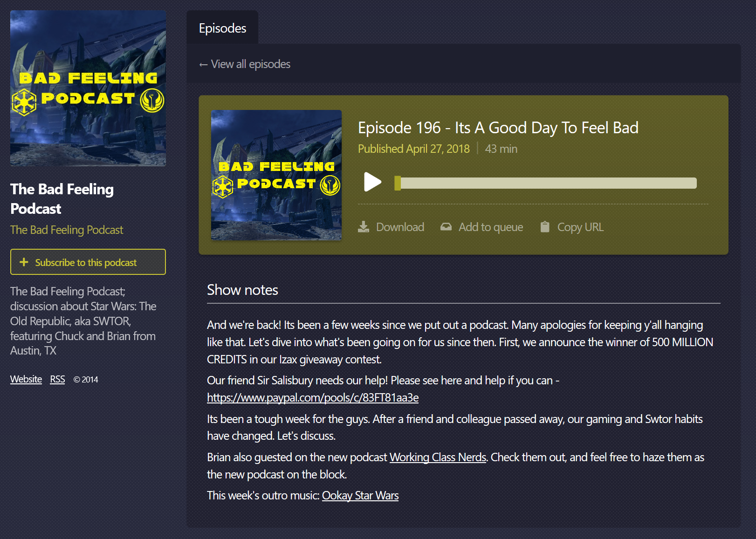The image size is (756, 539).
Task: Click the episode title Episode 196
Action: pos(498,128)
